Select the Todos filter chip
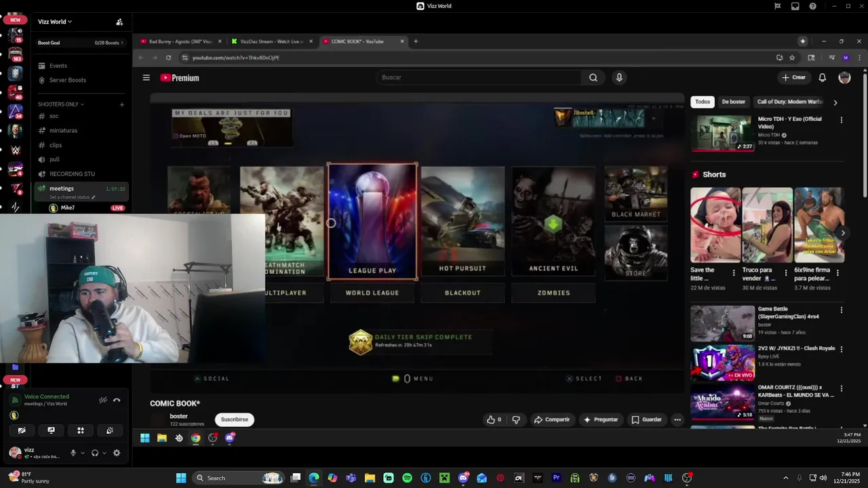This screenshot has width=868, height=488. coord(703,102)
